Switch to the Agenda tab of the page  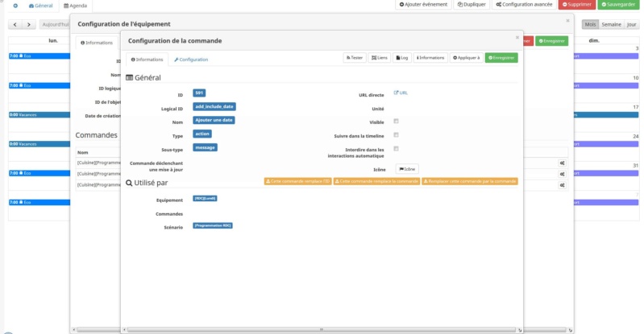(x=76, y=6)
